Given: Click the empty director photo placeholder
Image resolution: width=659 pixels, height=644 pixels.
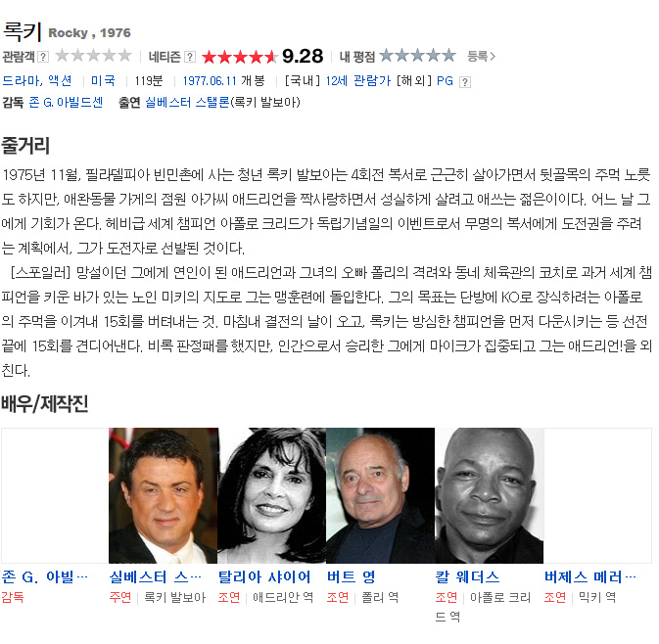Looking at the screenshot, I should pos(55,495).
